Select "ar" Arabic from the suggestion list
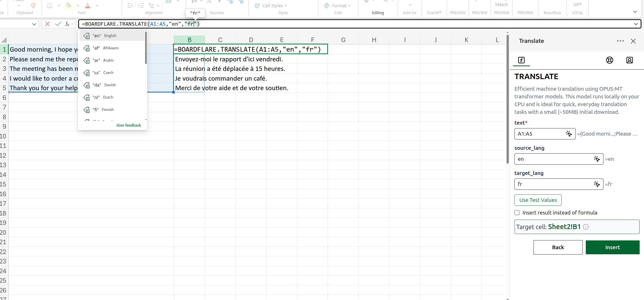 pos(112,60)
